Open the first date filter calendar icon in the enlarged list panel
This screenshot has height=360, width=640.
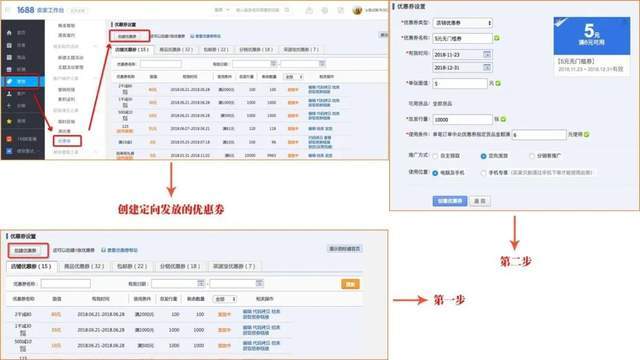pos(201,283)
